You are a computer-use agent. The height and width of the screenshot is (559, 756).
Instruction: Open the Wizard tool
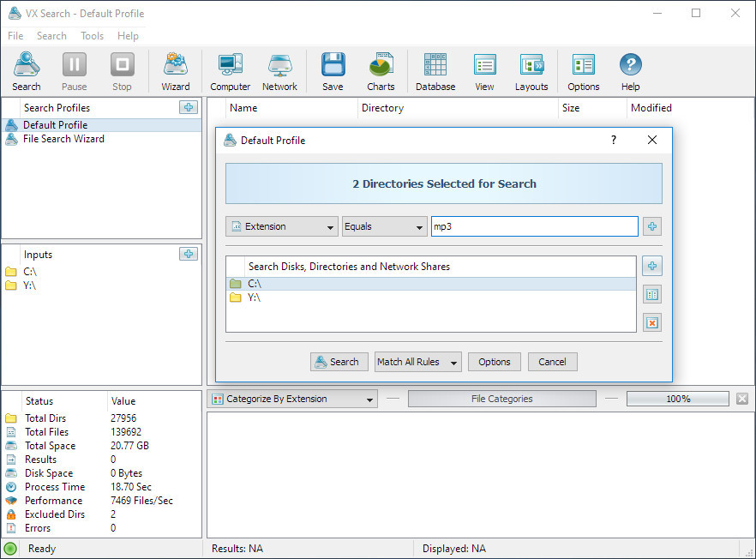tap(176, 71)
